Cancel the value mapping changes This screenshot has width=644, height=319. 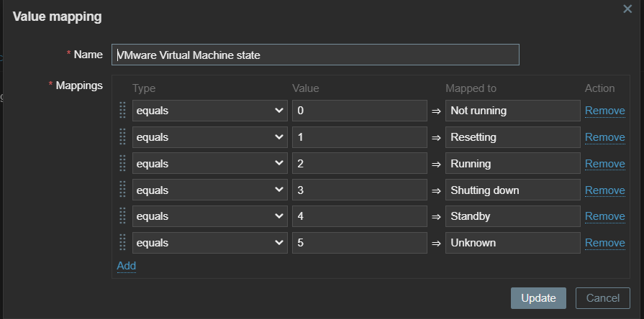tap(602, 298)
